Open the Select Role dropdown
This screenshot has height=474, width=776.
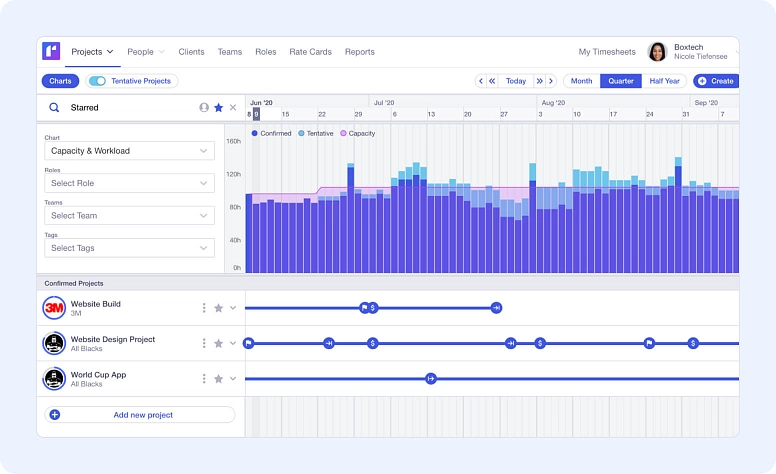[130, 183]
